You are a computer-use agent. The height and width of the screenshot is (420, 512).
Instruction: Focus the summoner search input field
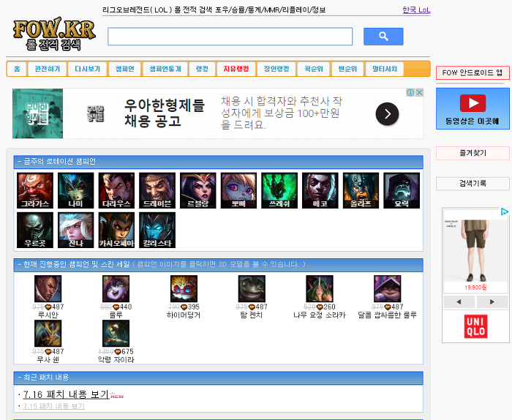pyautogui.click(x=230, y=37)
